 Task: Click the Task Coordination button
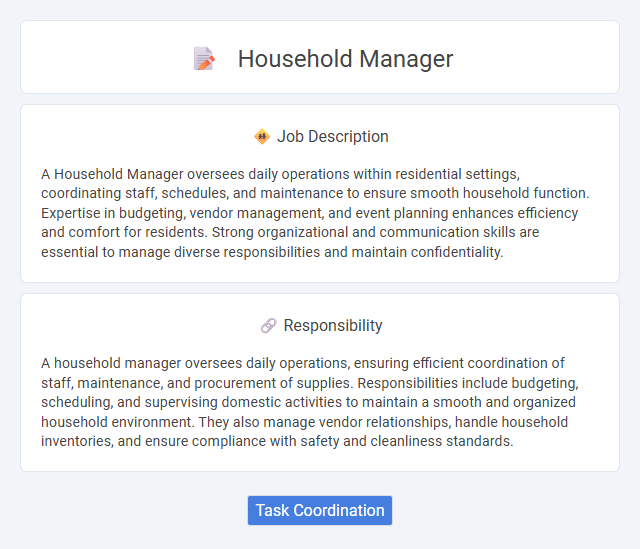[x=320, y=510]
